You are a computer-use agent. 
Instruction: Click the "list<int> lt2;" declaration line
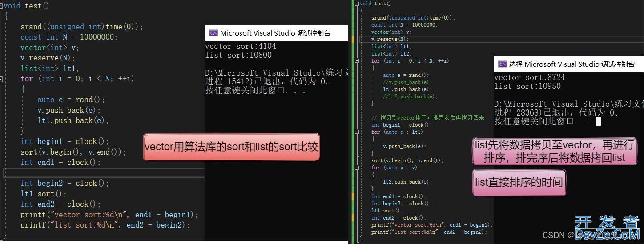coord(391,53)
